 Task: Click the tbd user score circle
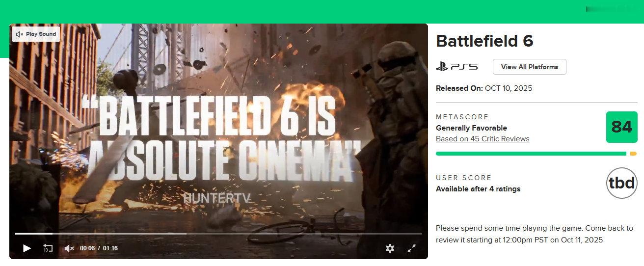pyautogui.click(x=621, y=183)
